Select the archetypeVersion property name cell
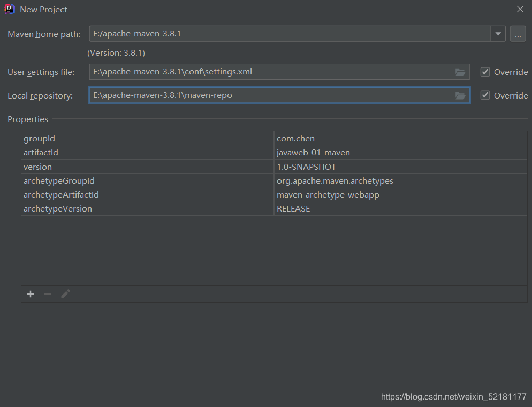Viewport: 532px width, 407px height. pyautogui.click(x=148, y=208)
